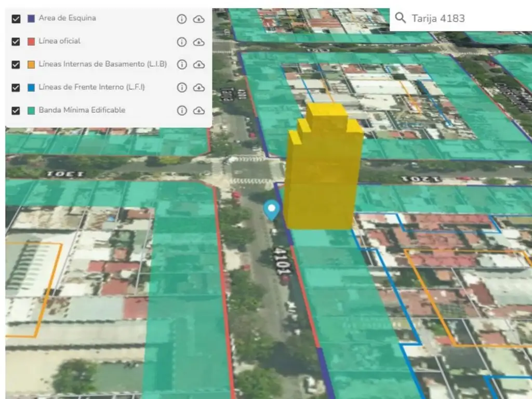532x399 pixels.
Task: Download the Area de Esquina layer
Action: tap(198, 19)
